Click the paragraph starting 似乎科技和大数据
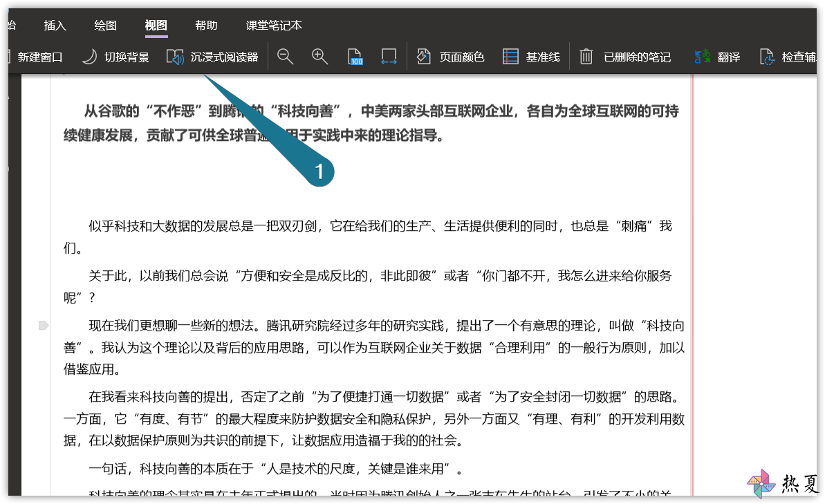The image size is (825, 504). pos(368,236)
